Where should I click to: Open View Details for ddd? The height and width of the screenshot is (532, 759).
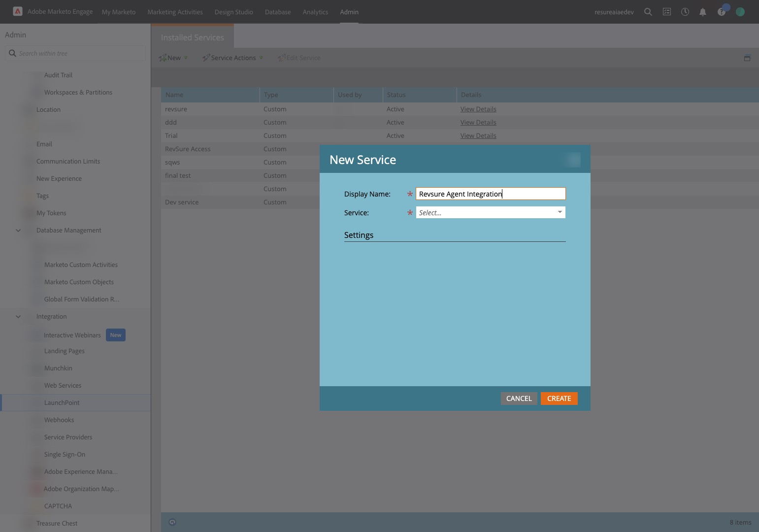[478, 122]
